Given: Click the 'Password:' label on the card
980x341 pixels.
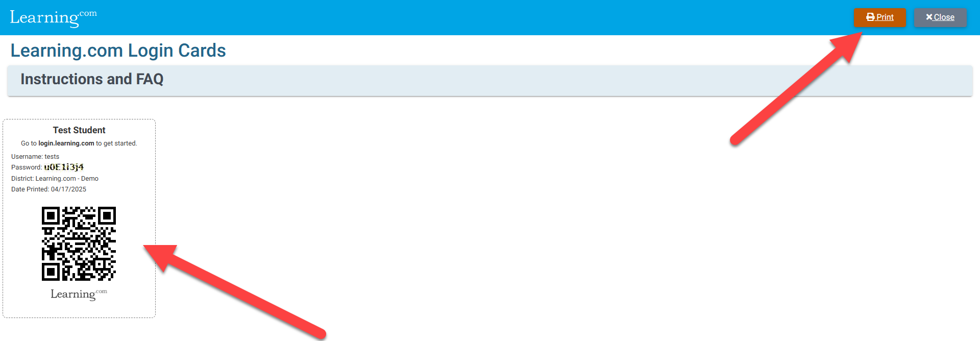Looking at the screenshot, I should point(27,167).
